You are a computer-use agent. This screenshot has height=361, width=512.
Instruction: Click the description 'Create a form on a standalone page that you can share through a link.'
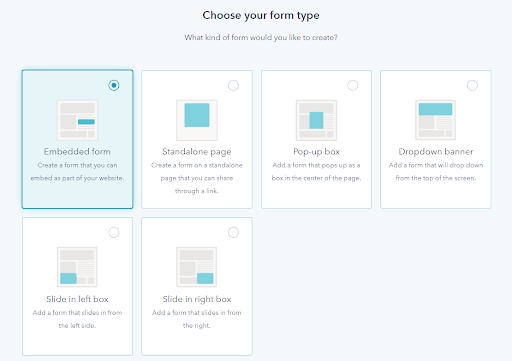(197, 178)
